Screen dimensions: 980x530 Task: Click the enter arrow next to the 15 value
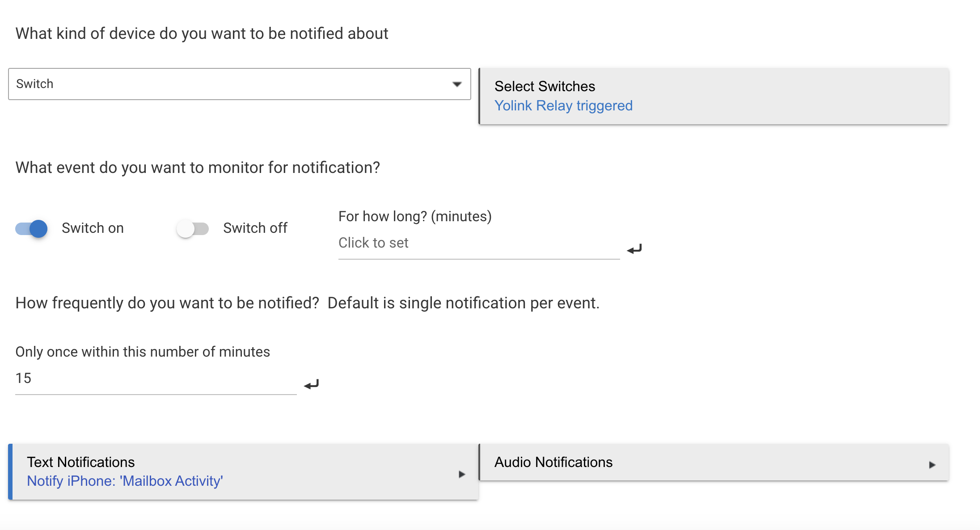(x=311, y=384)
